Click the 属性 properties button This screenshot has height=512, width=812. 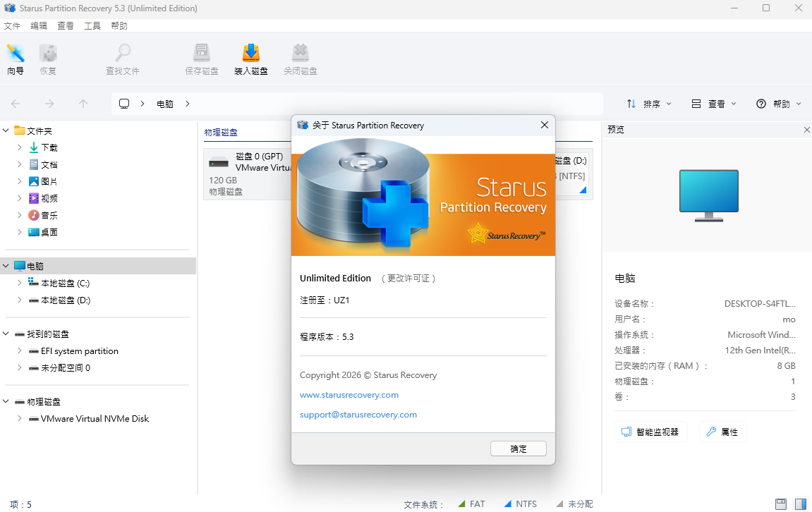tap(723, 432)
